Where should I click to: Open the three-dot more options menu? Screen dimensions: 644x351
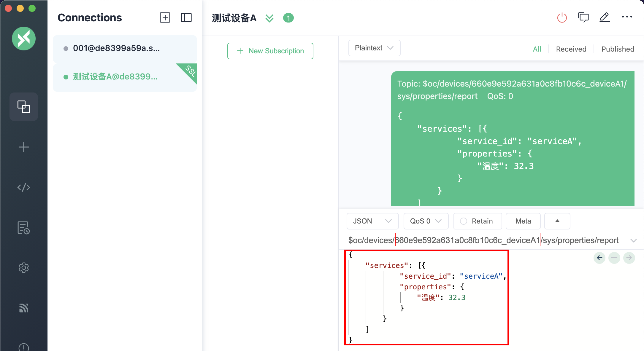click(627, 17)
